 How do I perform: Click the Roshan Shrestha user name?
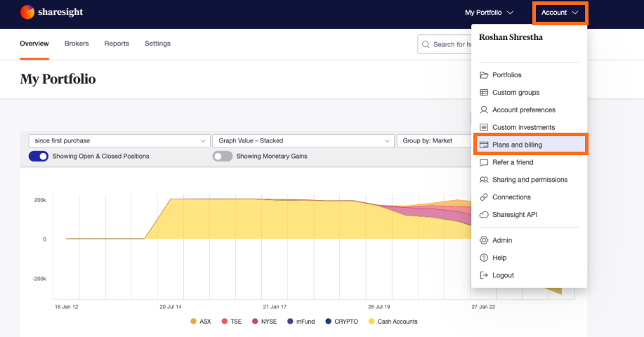click(x=511, y=37)
